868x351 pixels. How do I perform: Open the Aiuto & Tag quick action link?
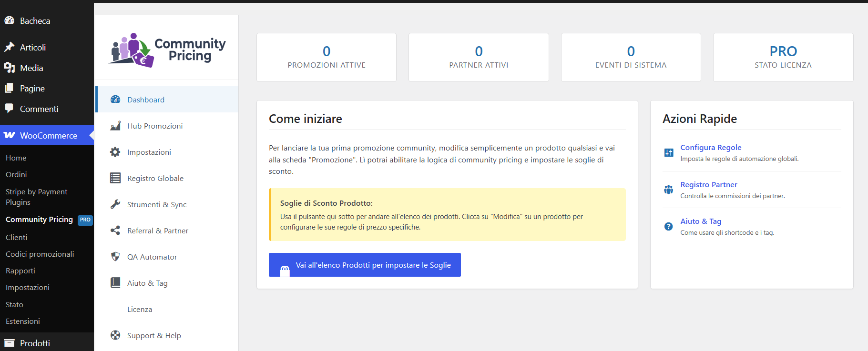click(701, 221)
